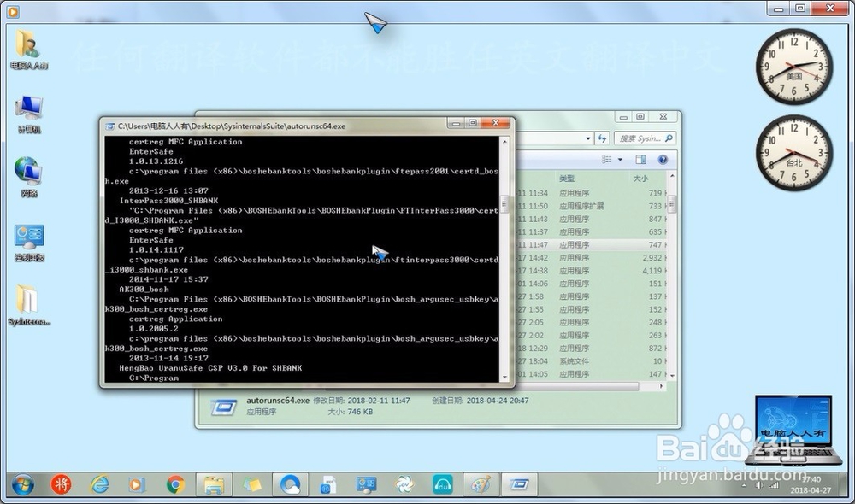Click the network signal tray icon
The image size is (855, 504).
(774, 485)
